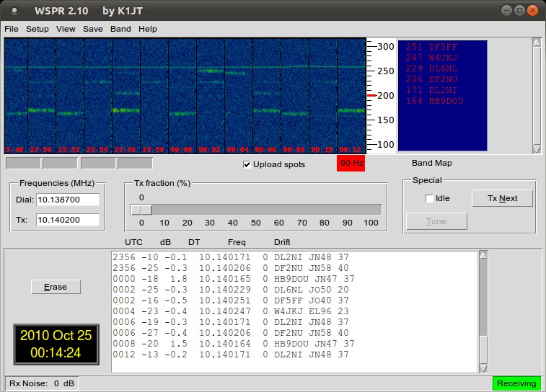Click decode row 0000 HB9DOU JN47
Screen dimensions: 546x392
click(x=233, y=279)
